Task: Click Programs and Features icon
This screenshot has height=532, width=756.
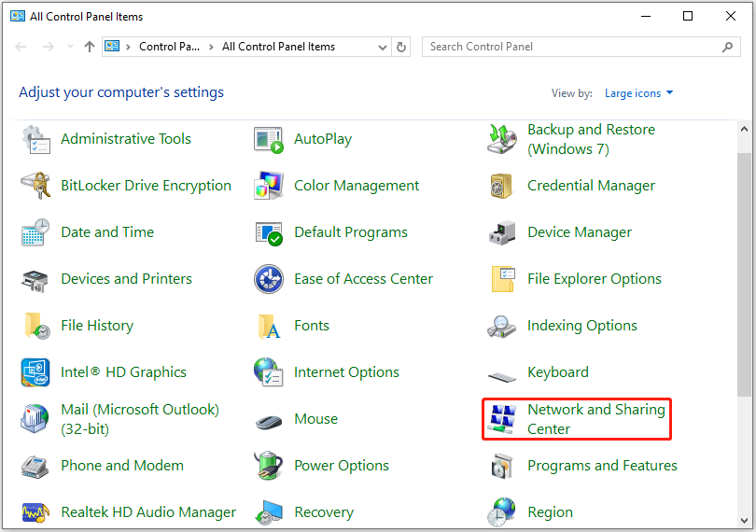Action: click(x=502, y=466)
